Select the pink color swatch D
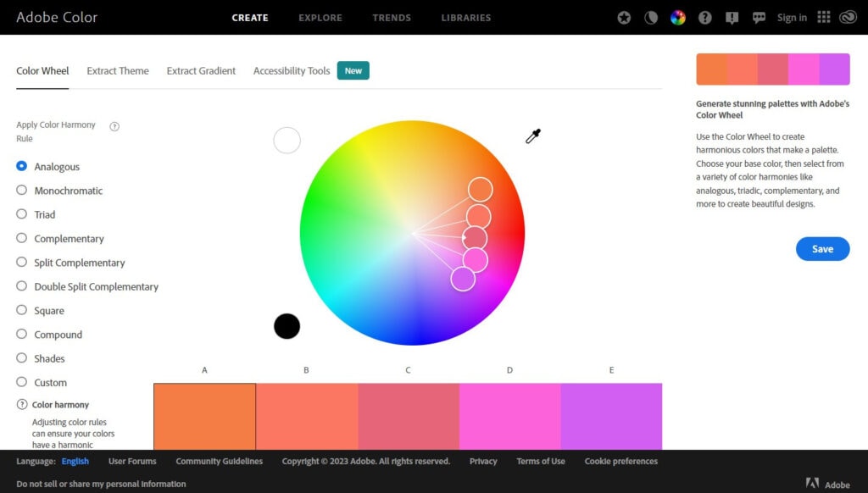Image resolution: width=868 pixels, height=493 pixels. tap(509, 416)
